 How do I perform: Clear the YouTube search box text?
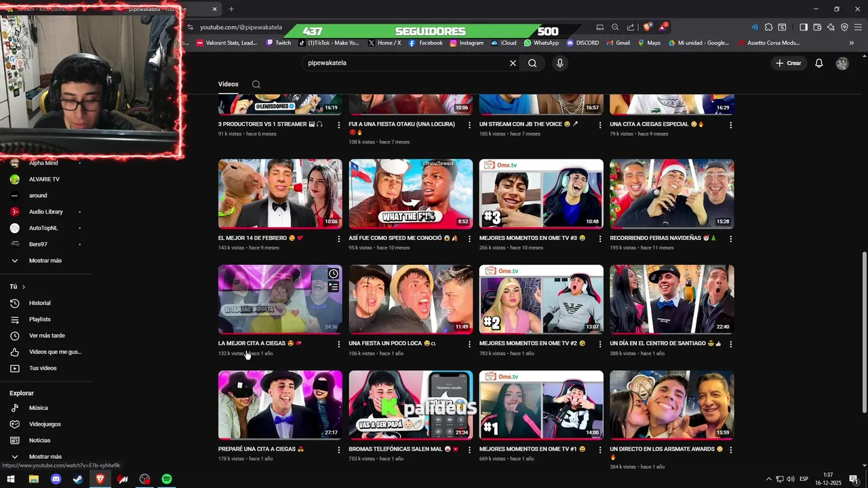513,63
